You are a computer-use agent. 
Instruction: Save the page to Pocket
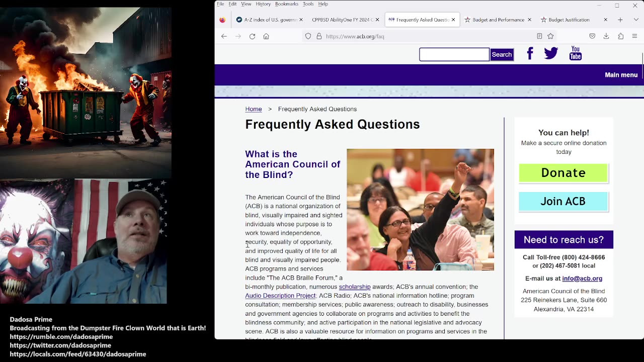click(592, 36)
